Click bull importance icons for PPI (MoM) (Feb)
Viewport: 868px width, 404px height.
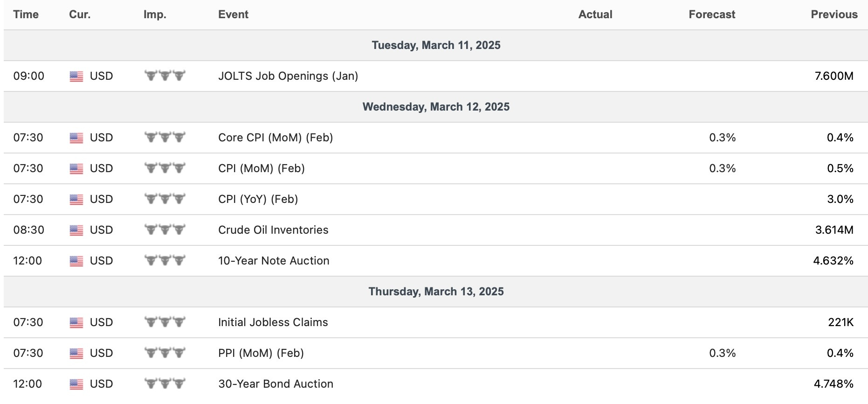[x=165, y=353]
